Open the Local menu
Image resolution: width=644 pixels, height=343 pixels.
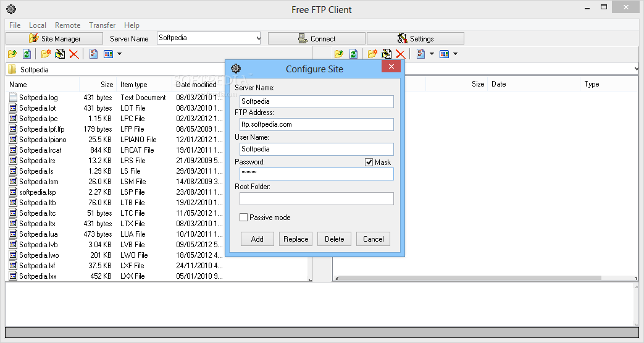(38, 25)
